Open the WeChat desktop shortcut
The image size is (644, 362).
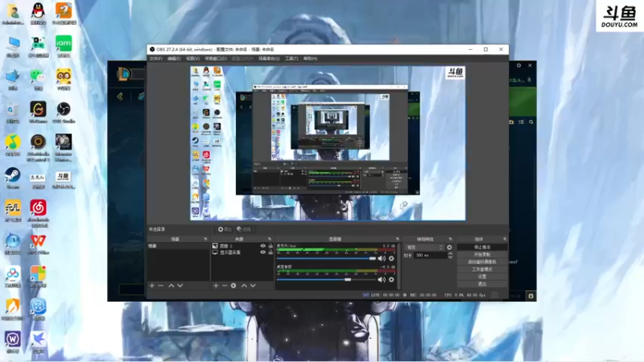coord(38,79)
